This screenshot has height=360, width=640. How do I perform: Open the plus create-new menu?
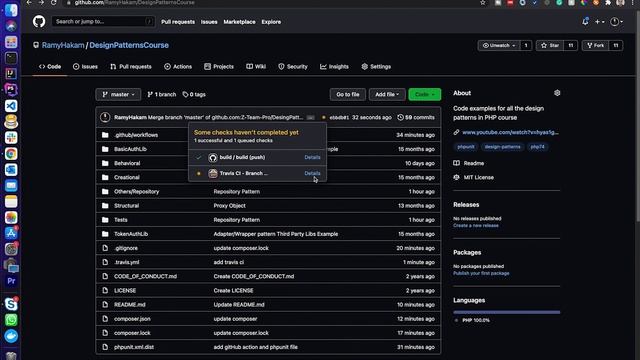pos(599,22)
